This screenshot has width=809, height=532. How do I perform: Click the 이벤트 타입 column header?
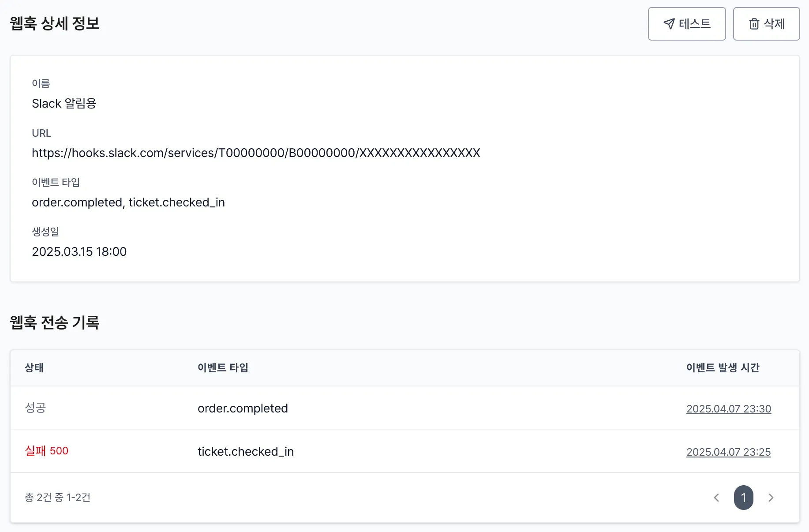click(223, 368)
